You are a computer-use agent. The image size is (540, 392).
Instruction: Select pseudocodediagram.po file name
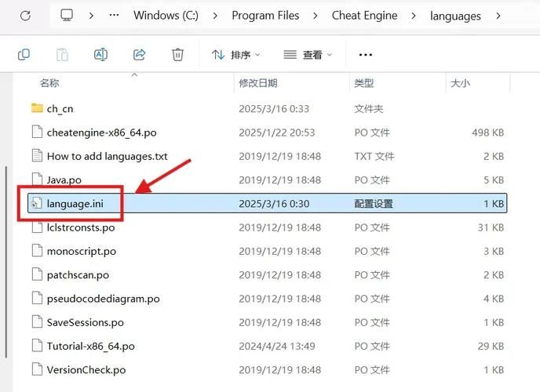pyautogui.click(x=104, y=299)
